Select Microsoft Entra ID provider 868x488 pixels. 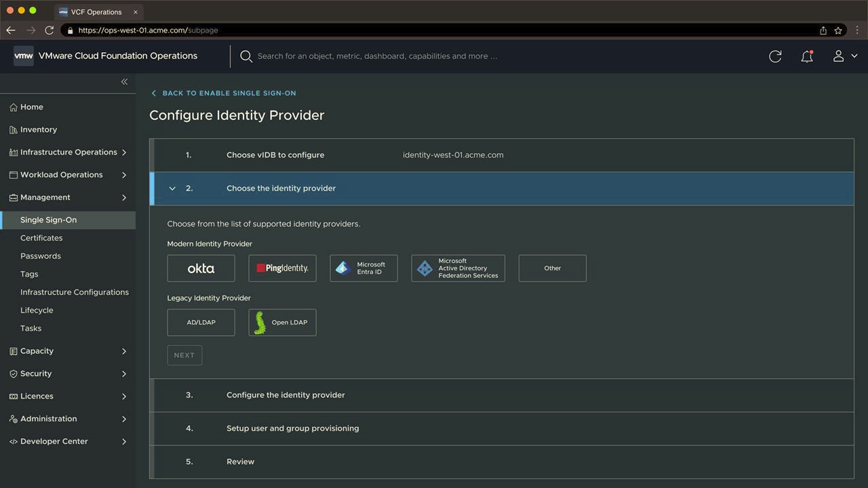point(364,268)
